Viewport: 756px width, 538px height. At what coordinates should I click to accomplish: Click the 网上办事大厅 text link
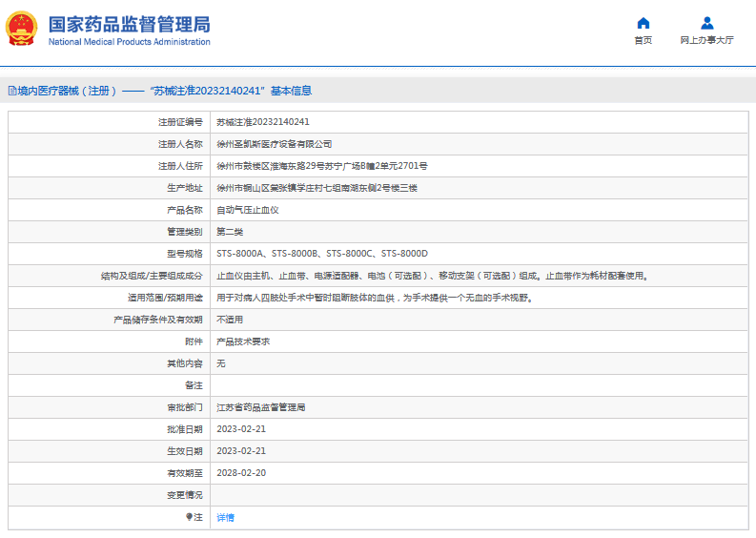click(706, 40)
